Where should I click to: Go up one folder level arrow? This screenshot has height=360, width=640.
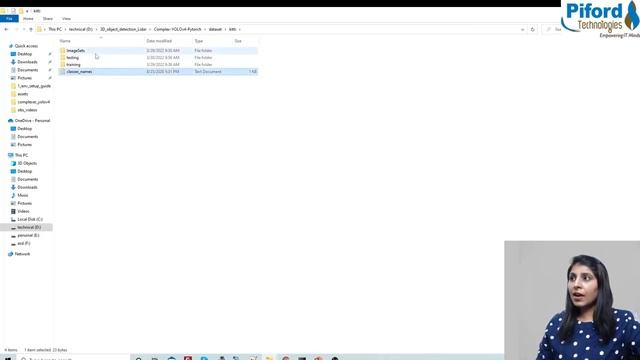pyautogui.click(x=31, y=29)
